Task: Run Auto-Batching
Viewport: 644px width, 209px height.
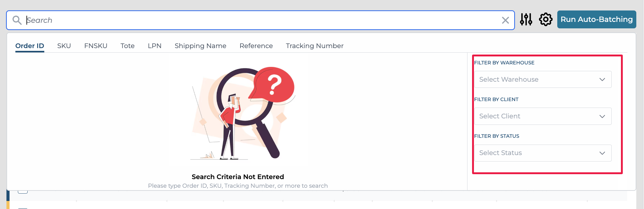Action: click(x=596, y=19)
